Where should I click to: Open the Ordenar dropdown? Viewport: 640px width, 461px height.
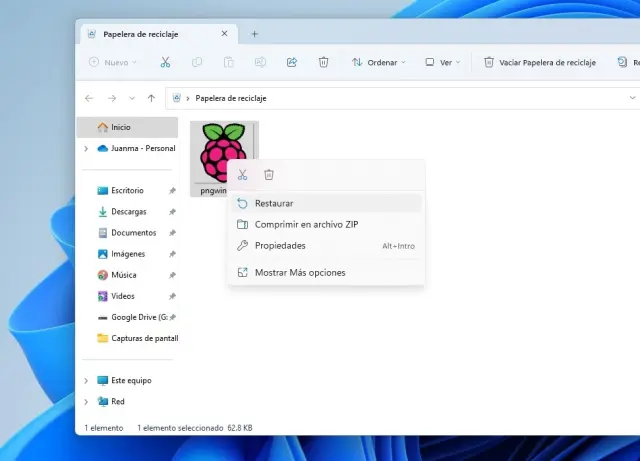coord(378,62)
